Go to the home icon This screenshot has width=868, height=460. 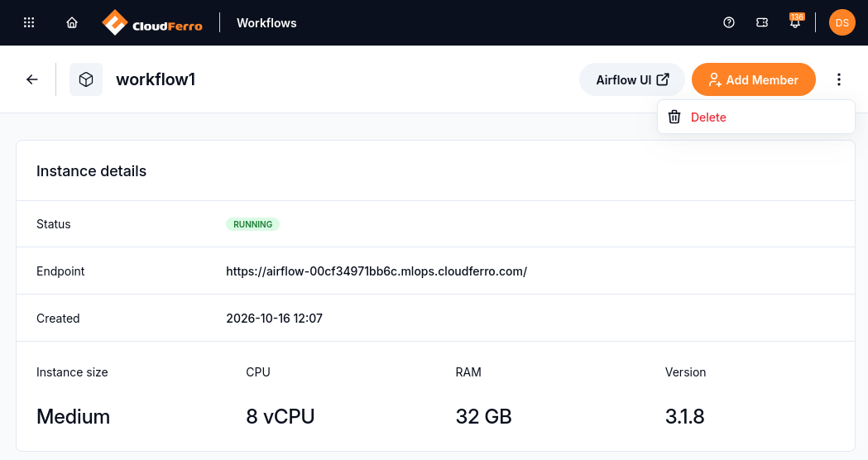(x=72, y=22)
